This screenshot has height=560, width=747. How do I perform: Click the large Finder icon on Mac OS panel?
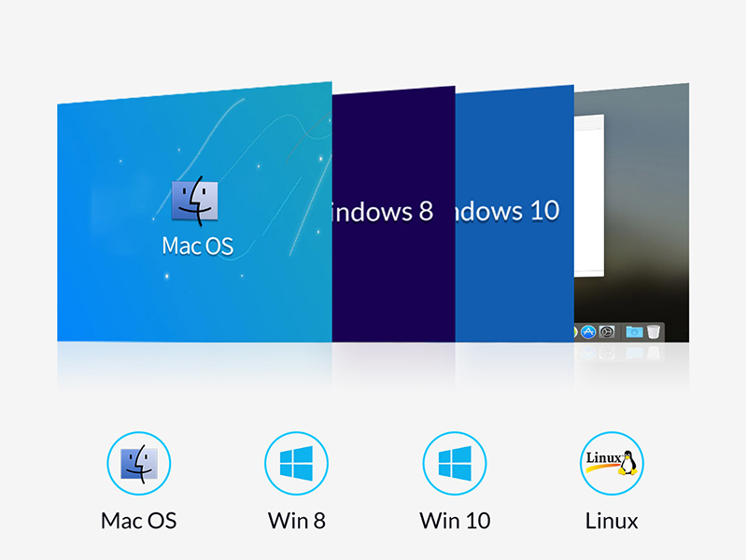195,201
